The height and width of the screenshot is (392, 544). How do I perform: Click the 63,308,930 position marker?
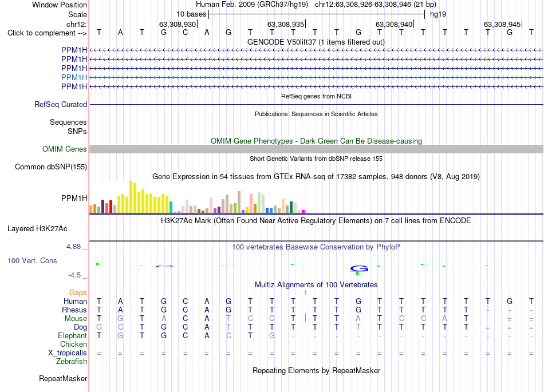178,24
